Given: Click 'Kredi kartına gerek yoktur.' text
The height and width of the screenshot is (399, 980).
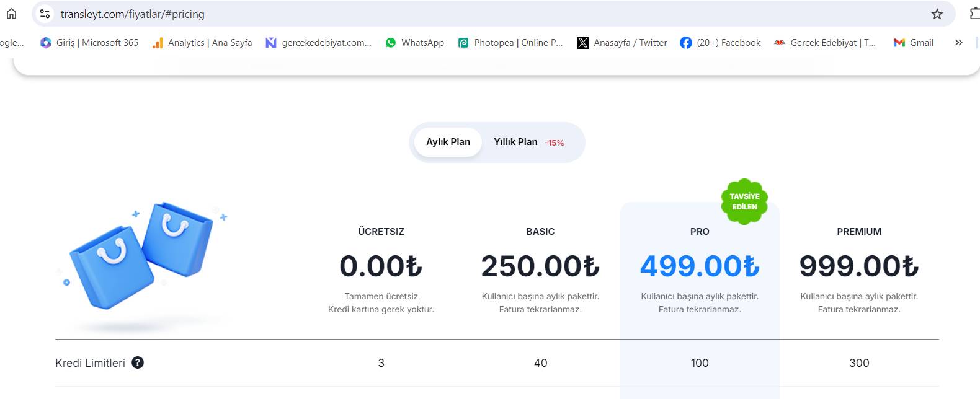Looking at the screenshot, I should coord(381,309).
